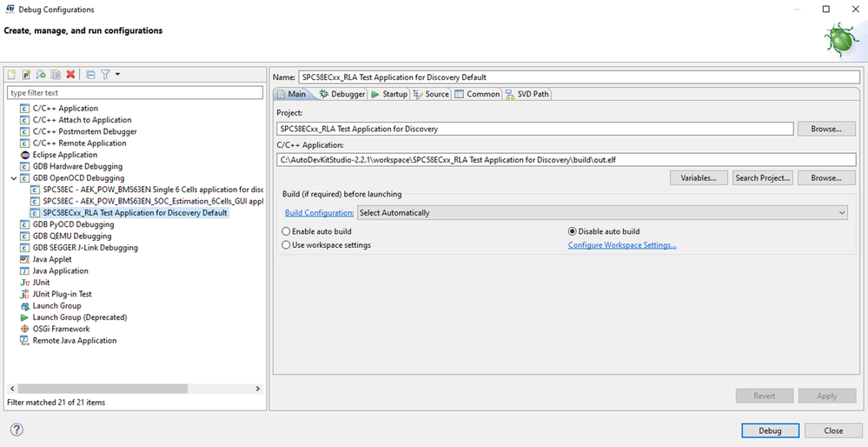Click the type filter text field
868x447 pixels.
click(135, 93)
